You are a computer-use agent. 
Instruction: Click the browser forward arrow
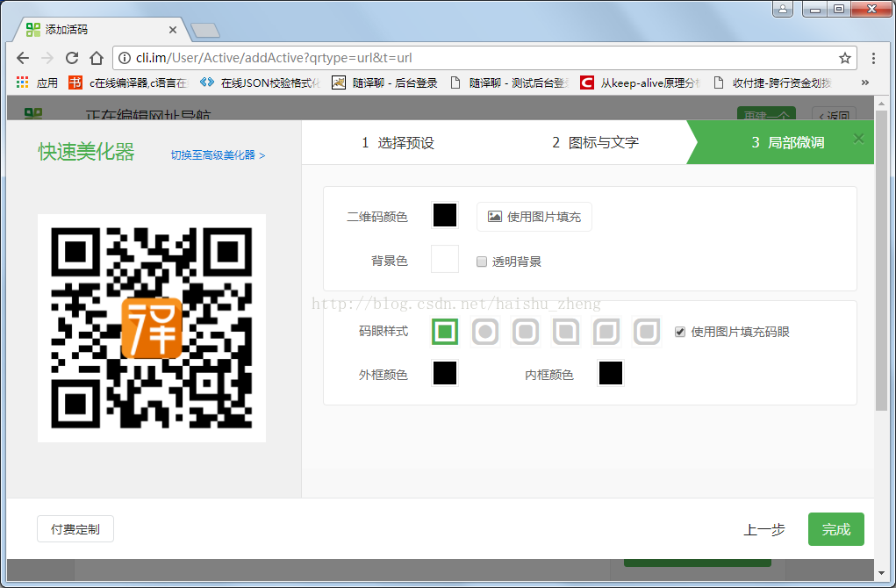tap(47, 58)
